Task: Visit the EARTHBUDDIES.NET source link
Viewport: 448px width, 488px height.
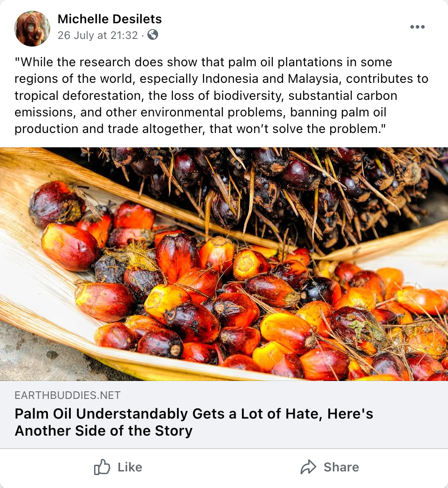Action: 66,395
